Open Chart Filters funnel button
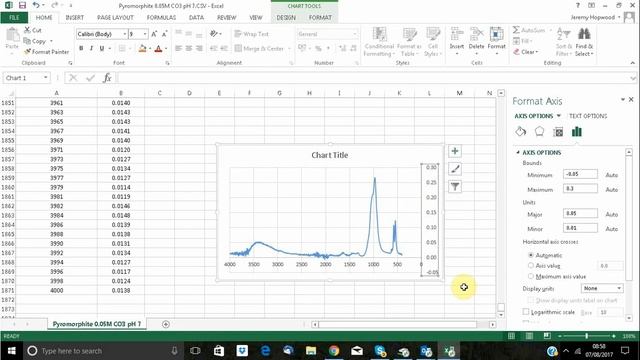 pos(455,187)
